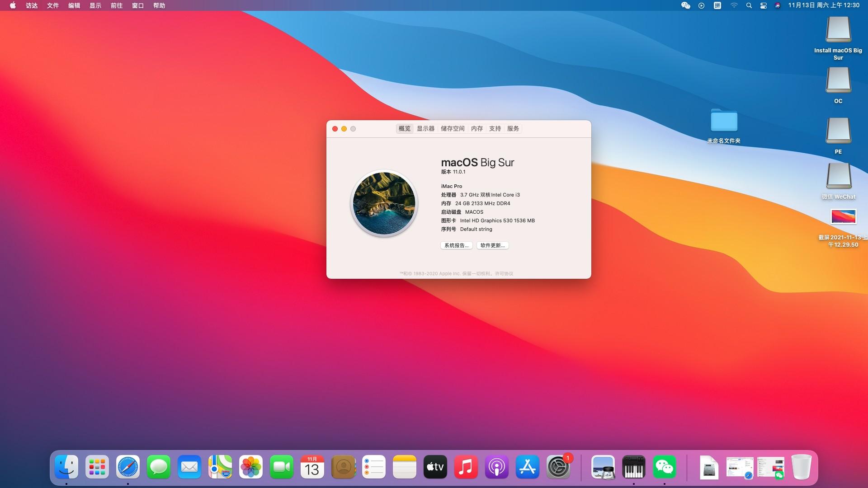868x488 pixels.
Task: Open Launchpad in the Dock
Action: point(97,467)
